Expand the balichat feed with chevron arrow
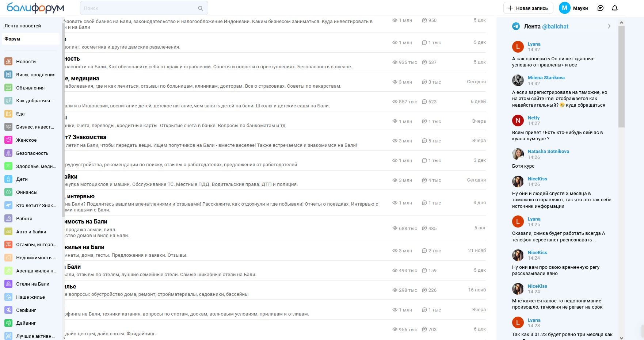The image size is (644, 340). (x=609, y=26)
